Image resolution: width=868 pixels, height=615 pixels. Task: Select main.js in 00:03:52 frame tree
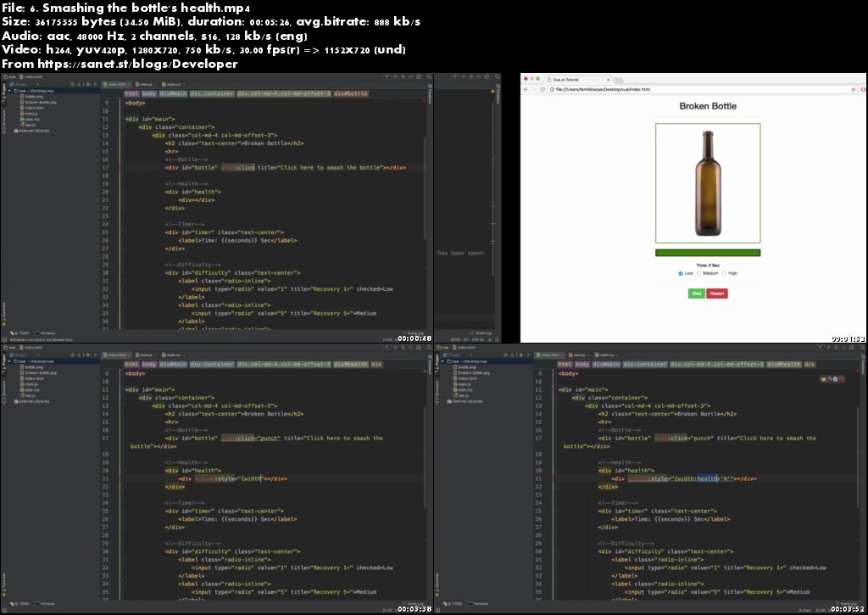[x=464, y=384]
